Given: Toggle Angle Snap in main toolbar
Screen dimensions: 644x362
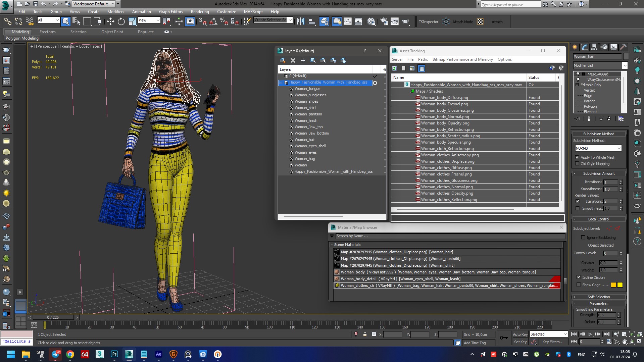Looking at the screenshot, I should pyautogui.click(x=213, y=21).
